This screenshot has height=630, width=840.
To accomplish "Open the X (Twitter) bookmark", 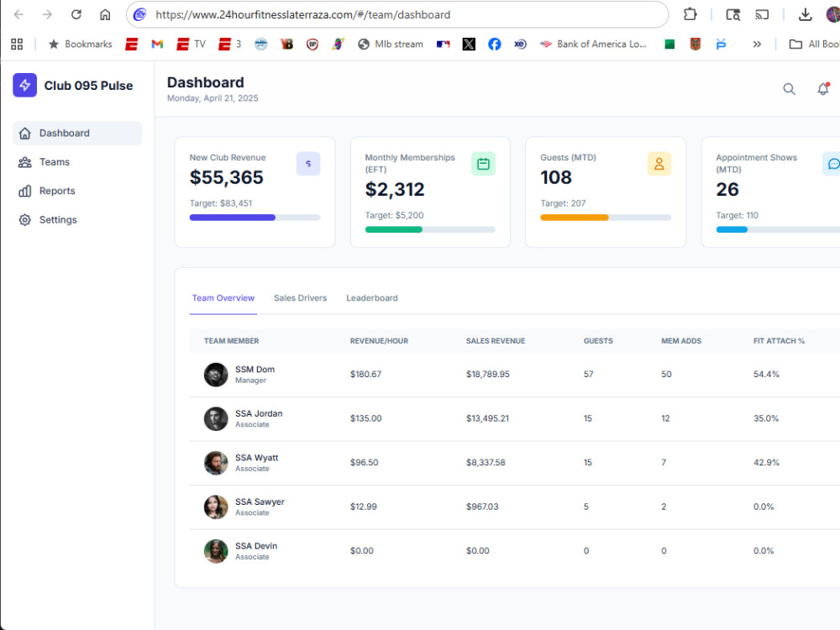I will 469,44.
